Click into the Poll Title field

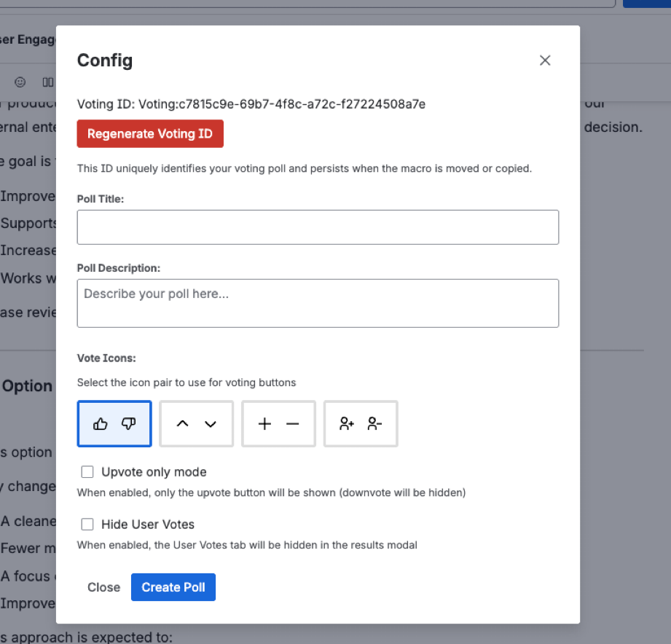click(318, 227)
